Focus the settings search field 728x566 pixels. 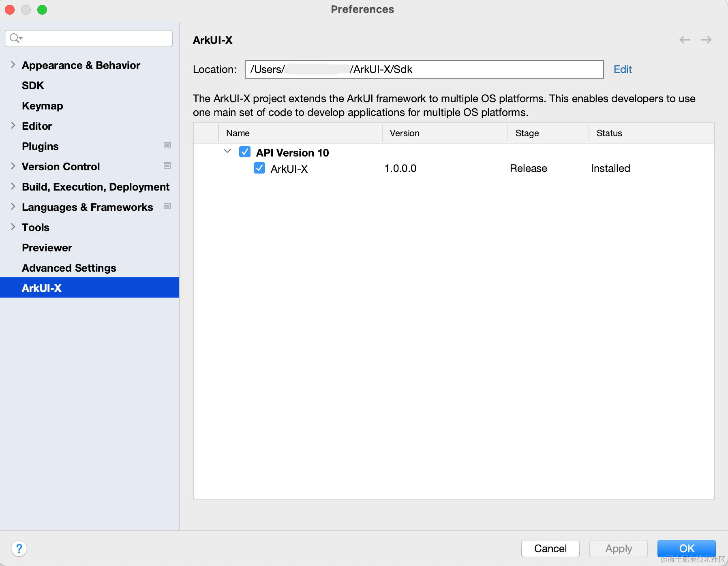89,39
